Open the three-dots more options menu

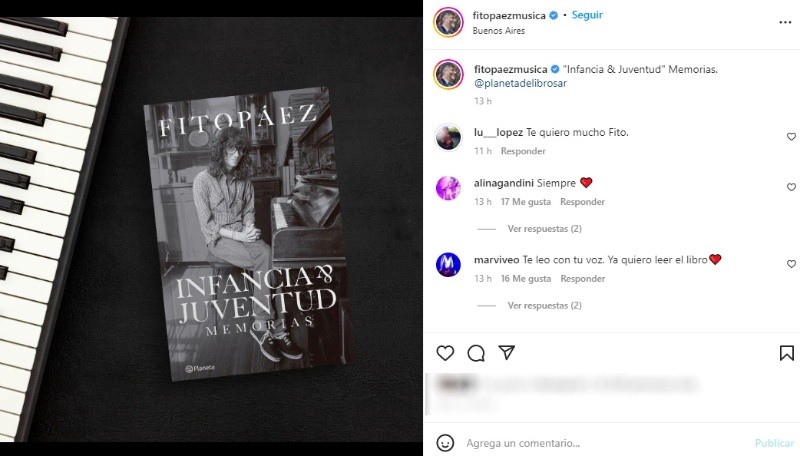tap(785, 22)
